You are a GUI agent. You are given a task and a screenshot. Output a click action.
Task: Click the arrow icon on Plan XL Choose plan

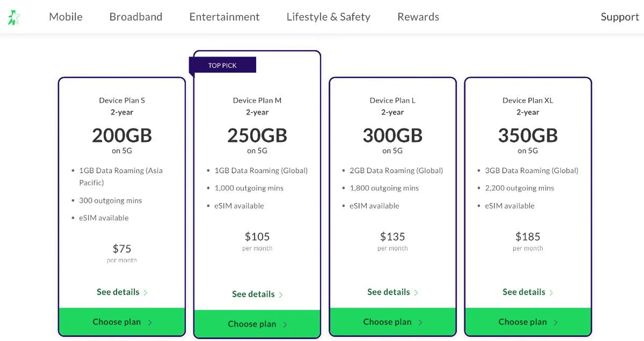click(556, 323)
